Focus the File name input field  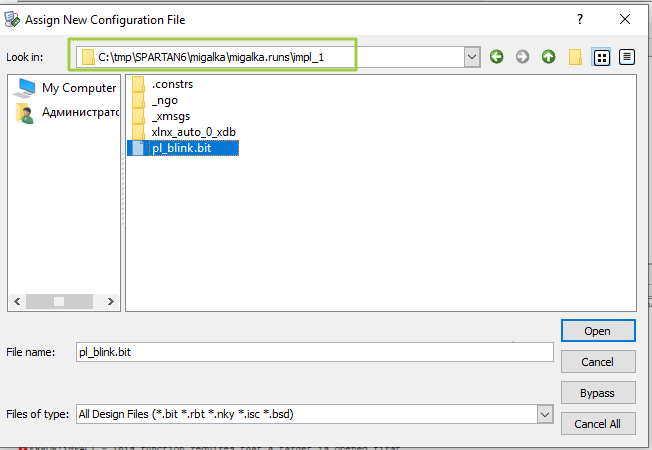314,352
